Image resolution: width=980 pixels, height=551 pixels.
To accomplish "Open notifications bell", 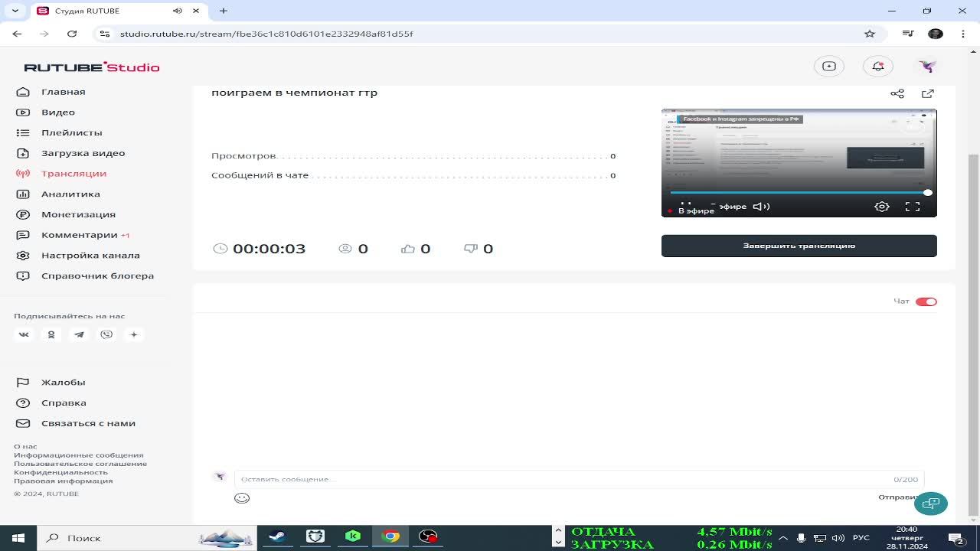I will point(878,67).
